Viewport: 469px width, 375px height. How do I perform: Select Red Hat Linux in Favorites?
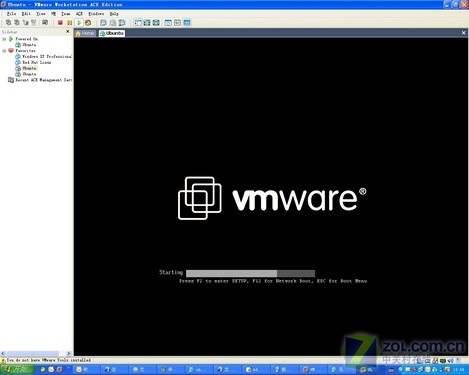click(x=37, y=62)
